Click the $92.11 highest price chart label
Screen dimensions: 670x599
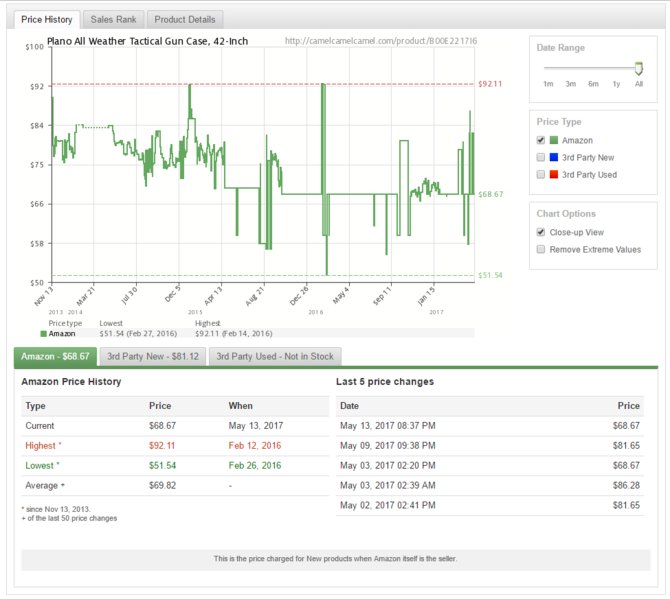click(490, 84)
